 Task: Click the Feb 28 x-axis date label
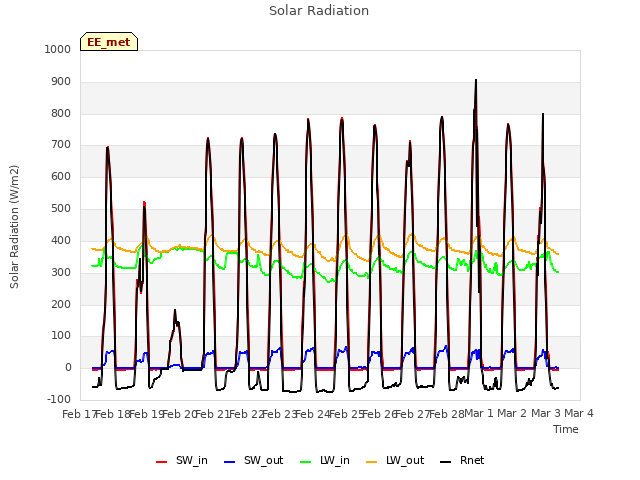447,414
